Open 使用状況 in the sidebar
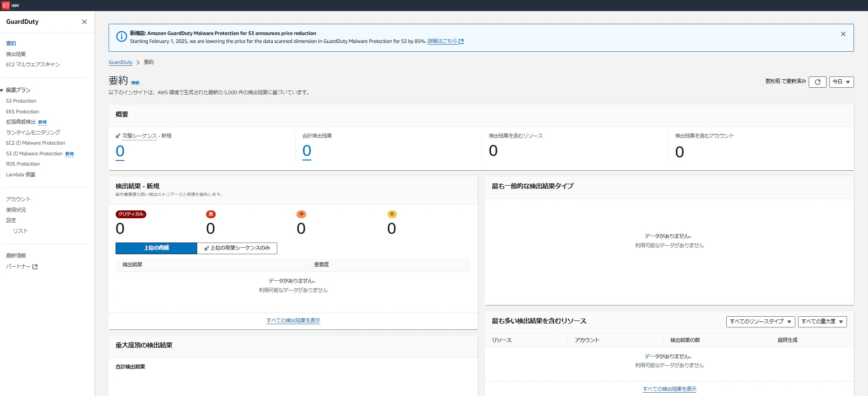This screenshot has width=868, height=396. [x=16, y=210]
